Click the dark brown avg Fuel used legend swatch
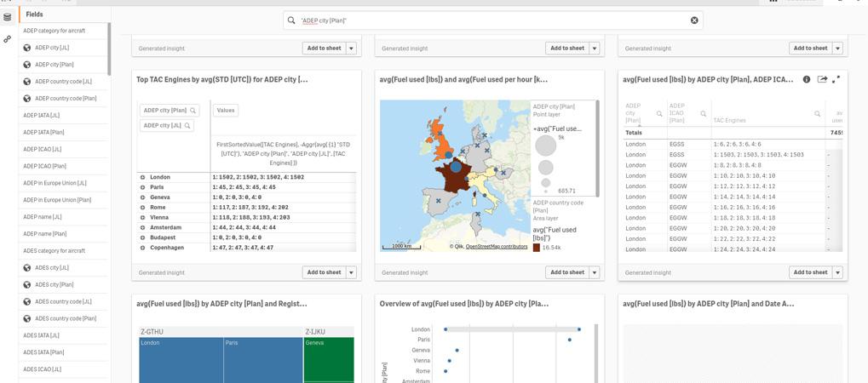 click(536, 247)
